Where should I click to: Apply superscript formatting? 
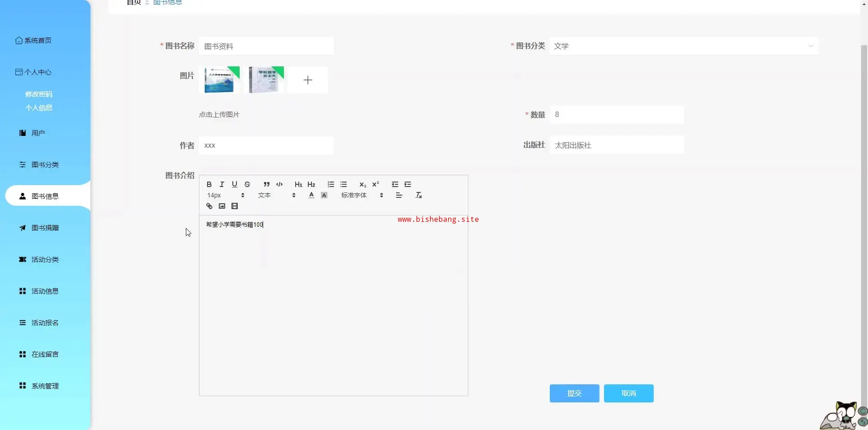click(x=375, y=184)
